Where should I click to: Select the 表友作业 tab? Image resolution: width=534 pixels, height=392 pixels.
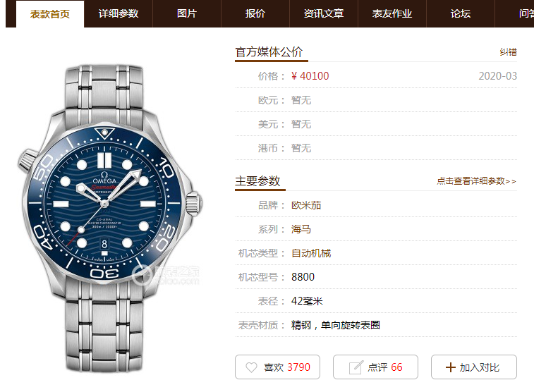point(392,13)
